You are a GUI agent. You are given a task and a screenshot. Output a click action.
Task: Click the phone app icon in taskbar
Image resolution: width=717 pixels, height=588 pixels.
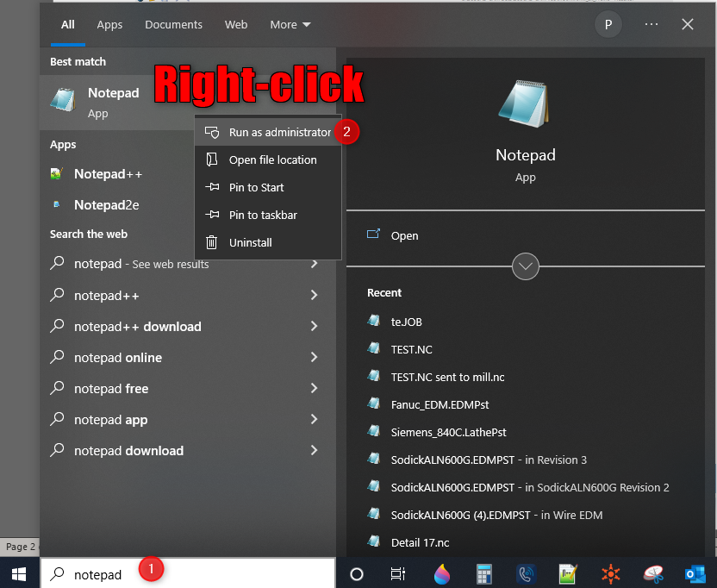(x=526, y=574)
